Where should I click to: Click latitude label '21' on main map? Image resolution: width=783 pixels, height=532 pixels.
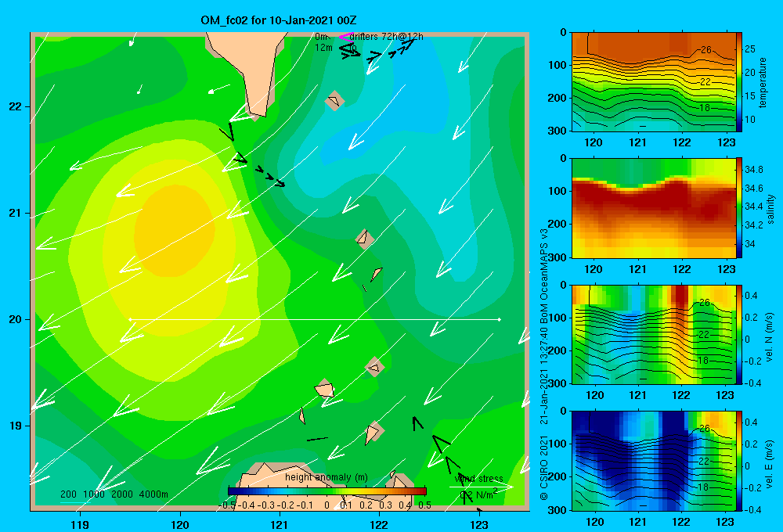pos(16,213)
